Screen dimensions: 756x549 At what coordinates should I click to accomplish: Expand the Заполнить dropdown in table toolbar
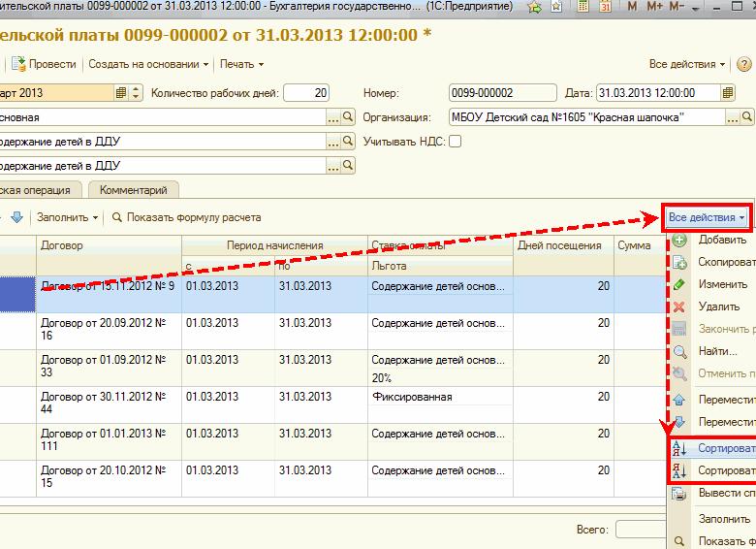68,217
